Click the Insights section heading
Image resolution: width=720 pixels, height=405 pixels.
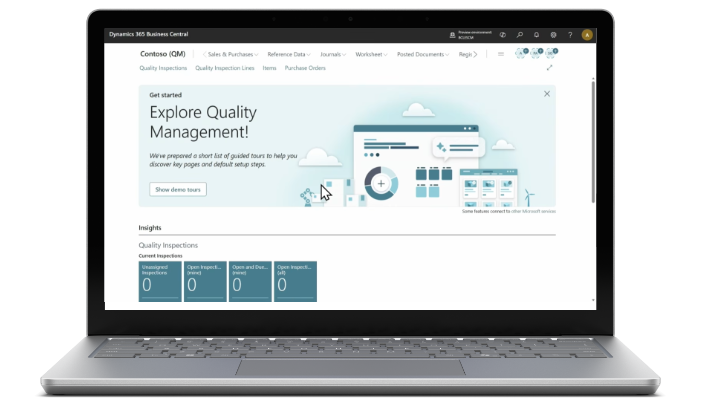point(150,228)
